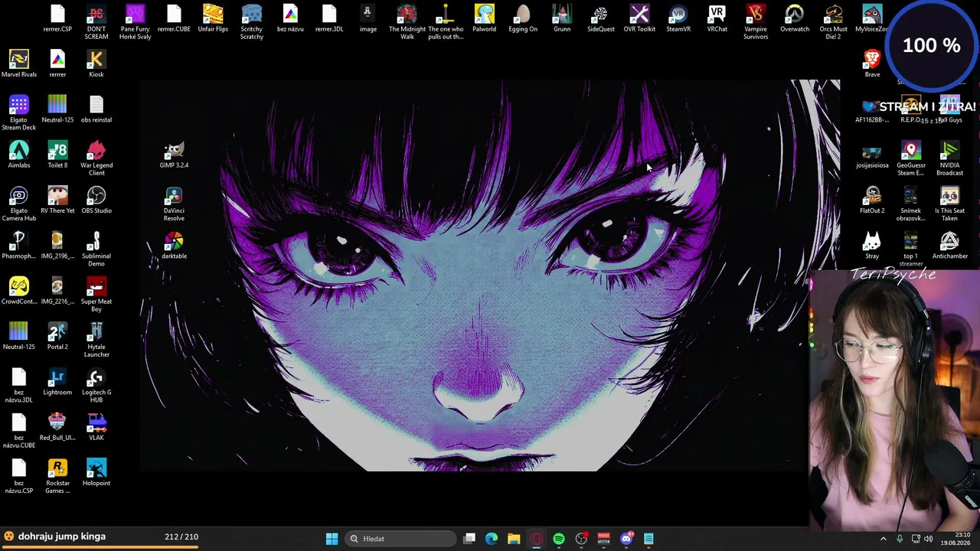Select the Subliminal Demo desktop shortcut

point(96,249)
